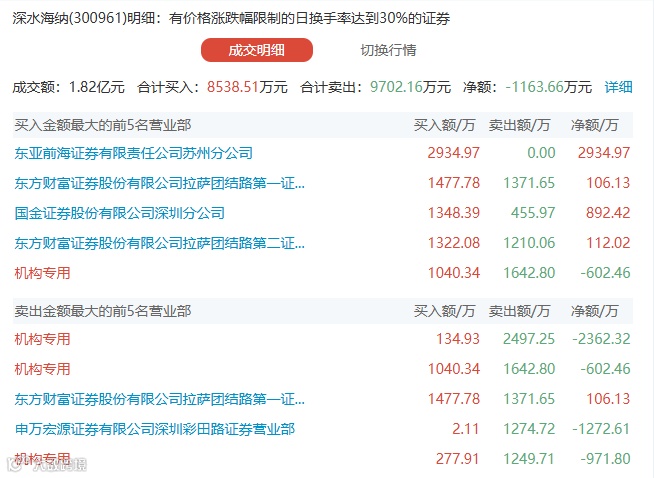The width and height of the screenshot is (654, 478).
Task: Click the 455.97 sell amount cell
Action: coord(533,213)
